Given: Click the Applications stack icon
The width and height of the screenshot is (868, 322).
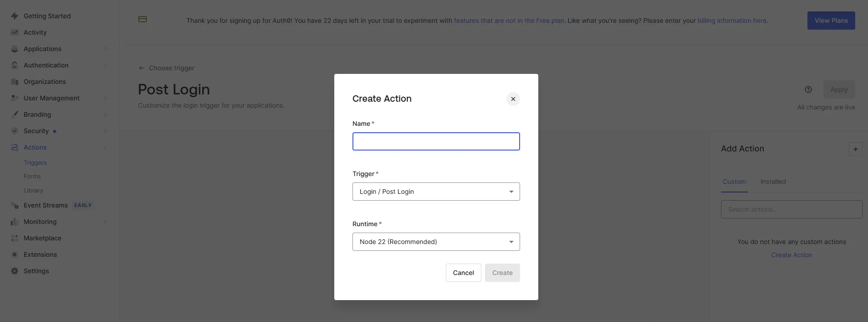Looking at the screenshot, I should click(x=15, y=49).
